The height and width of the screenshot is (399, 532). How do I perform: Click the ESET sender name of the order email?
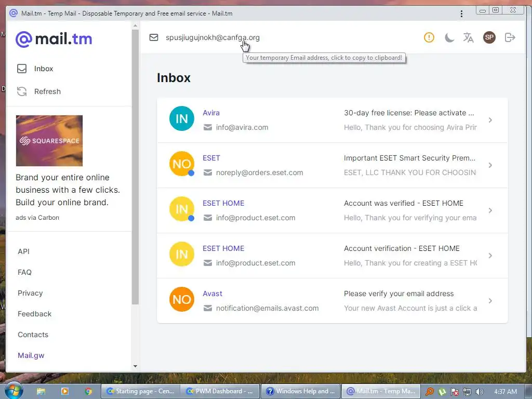coord(211,158)
